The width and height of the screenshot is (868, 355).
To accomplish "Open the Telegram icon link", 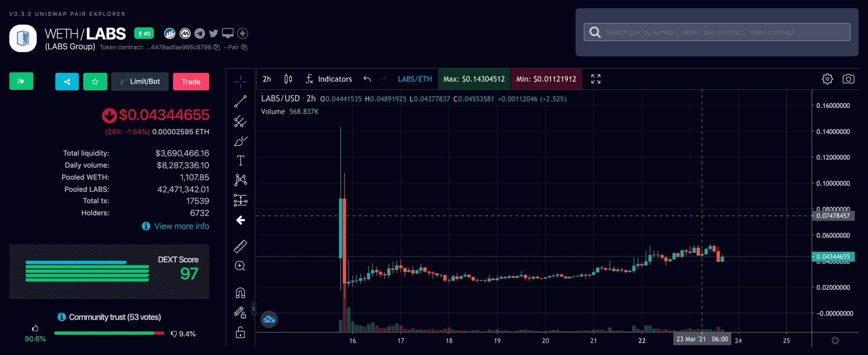I will click(200, 33).
